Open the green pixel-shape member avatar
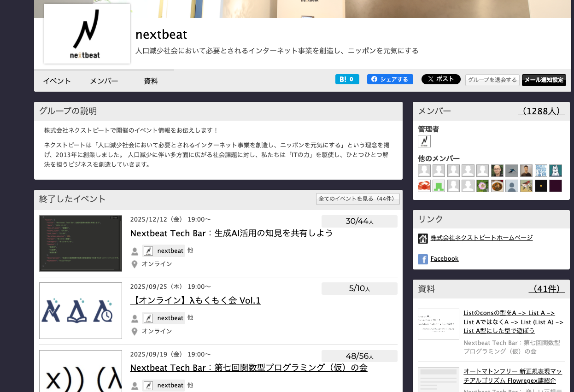Image resolution: width=574 pixels, height=392 pixels. coord(439,186)
